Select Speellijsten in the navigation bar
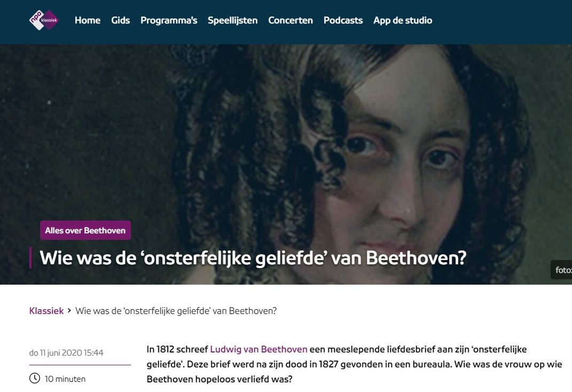The width and height of the screenshot is (572, 392). click(x=233, y=20)
